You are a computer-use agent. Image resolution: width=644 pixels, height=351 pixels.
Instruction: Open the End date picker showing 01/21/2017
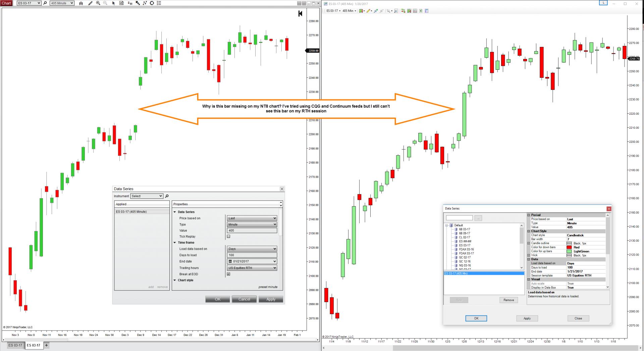pos(252,261)
